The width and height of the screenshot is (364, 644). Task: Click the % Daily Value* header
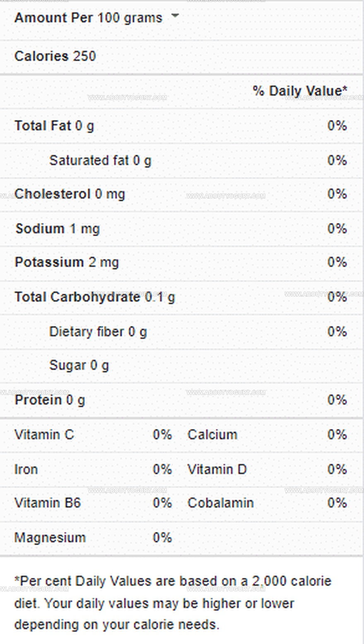(300, 91)
